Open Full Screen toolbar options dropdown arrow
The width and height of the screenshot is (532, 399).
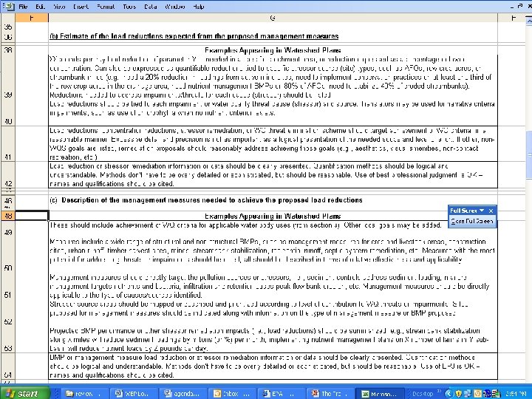pyautogui.click(x=482, y=211)
